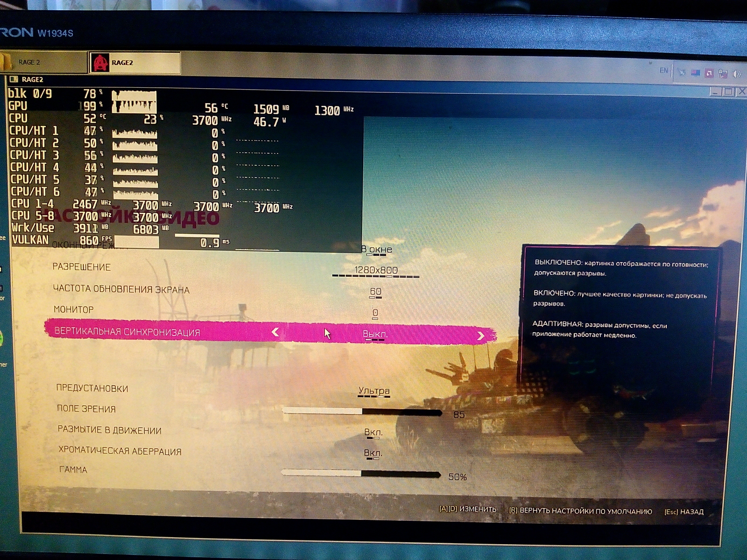
Task: Go back with '[Esc] НАЗАД'
Action: click(x=684, y=512)
